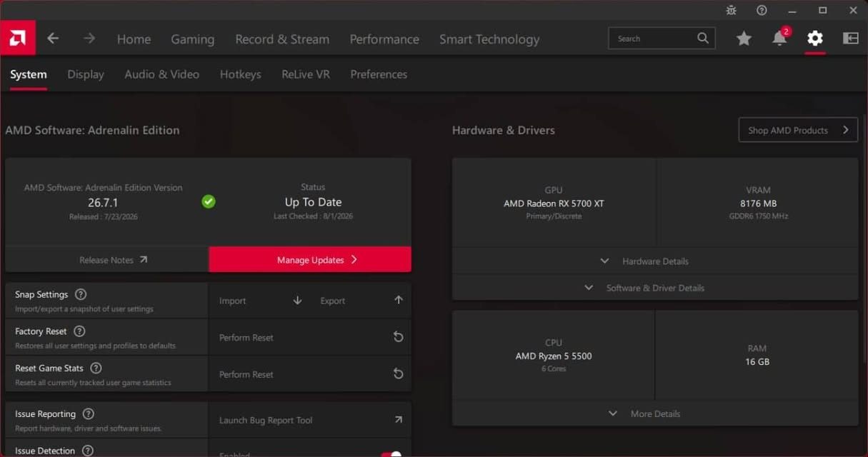The height and width of the screenshot is (457, 868).
Task: Click AMD Radeon RX 5700 XT text
Action: 554,204
